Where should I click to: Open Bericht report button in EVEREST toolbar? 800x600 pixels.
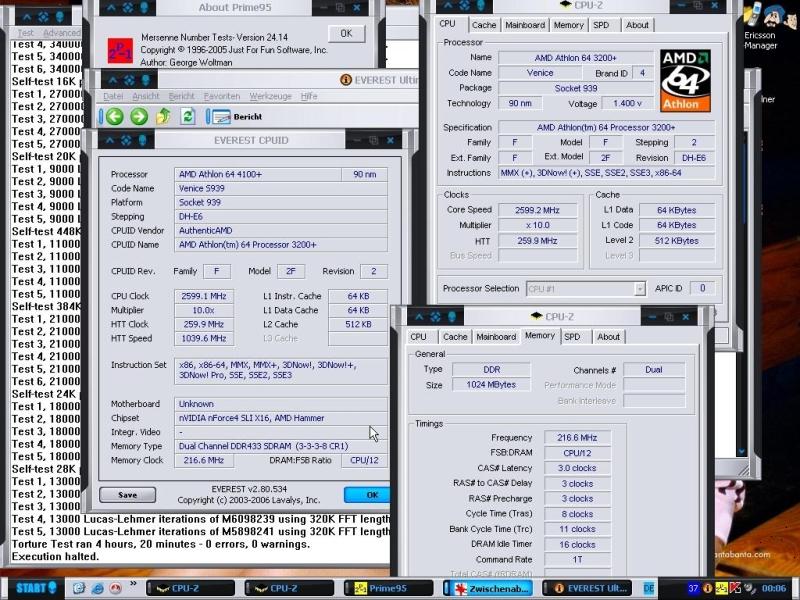point(236,117)
